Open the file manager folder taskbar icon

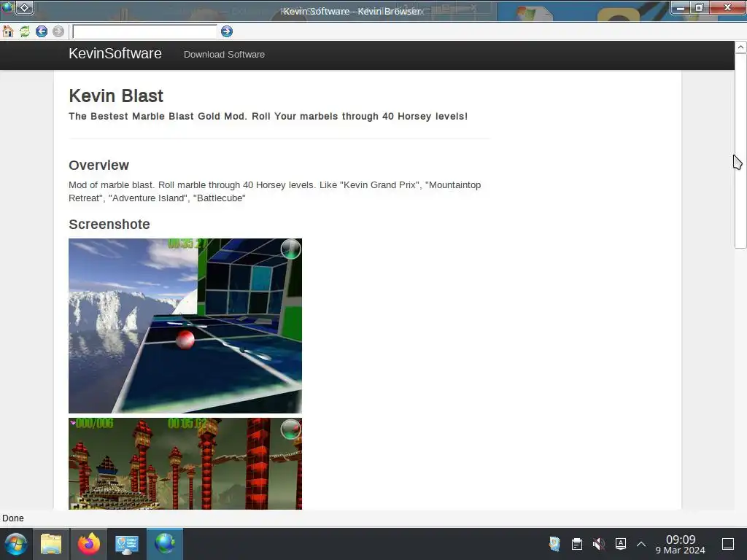point(51,544)
